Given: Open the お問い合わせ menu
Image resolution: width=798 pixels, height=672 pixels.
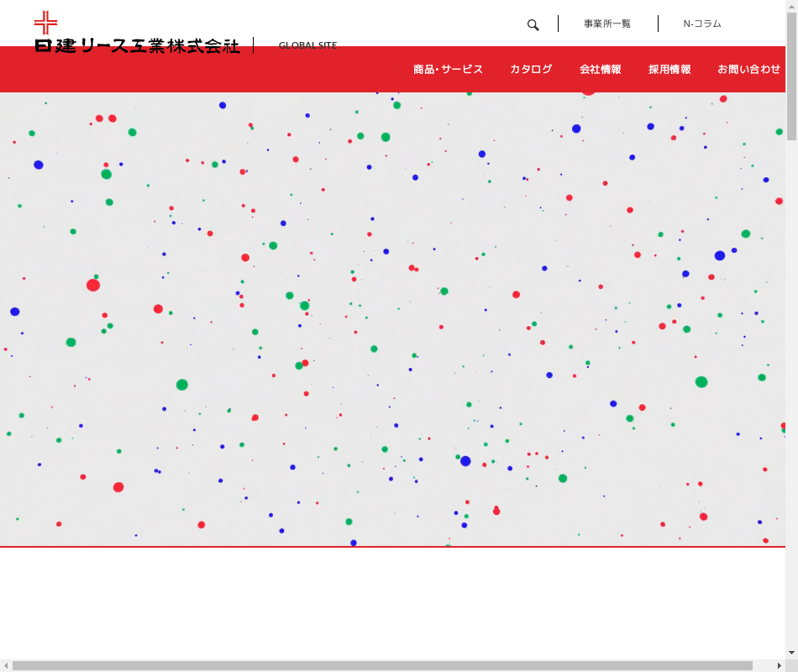Looking at the screenshot, I should click(x=748, y=69).
